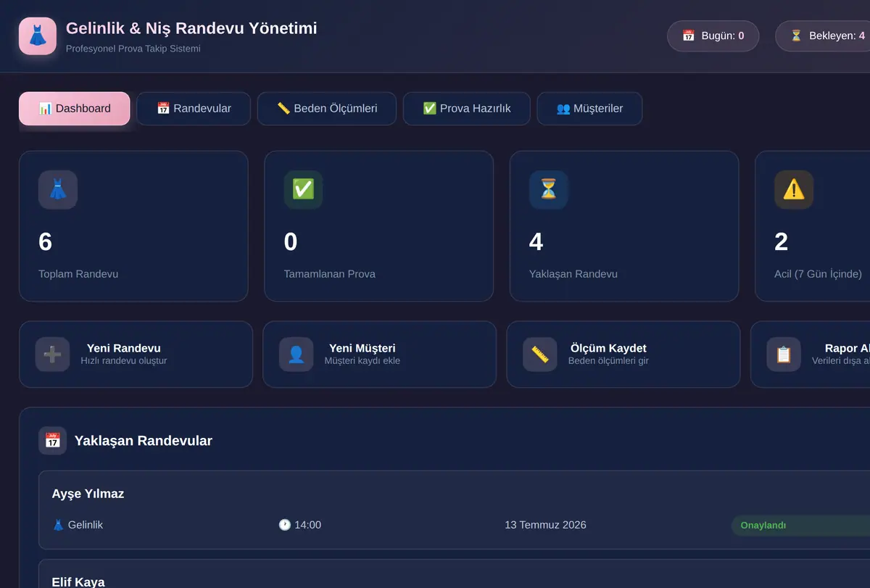Open the Beden Ölçümleri tab
Image resolution: width=870 pixels, height=588 pixels.
[327, 109]
